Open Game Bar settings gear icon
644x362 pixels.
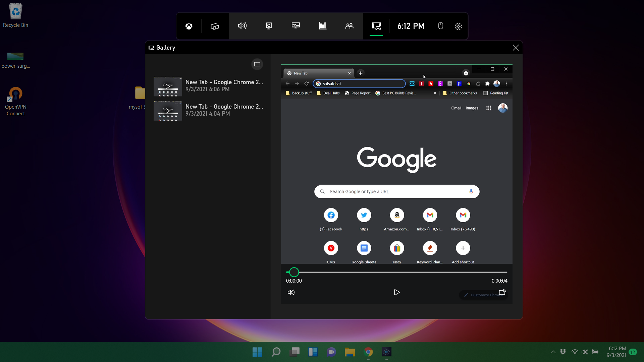458,26
